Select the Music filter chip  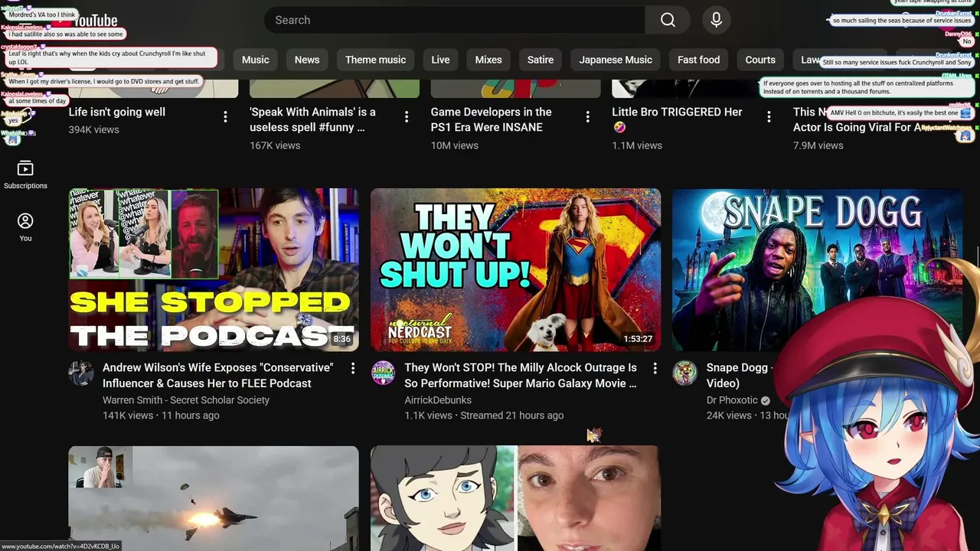[x=256, y=60]
